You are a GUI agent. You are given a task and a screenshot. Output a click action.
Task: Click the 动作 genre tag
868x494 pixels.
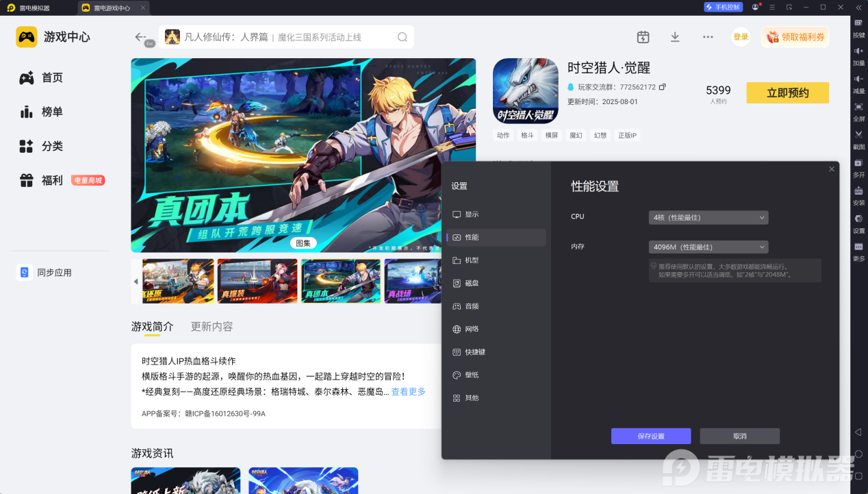click(x=503, y=136)
